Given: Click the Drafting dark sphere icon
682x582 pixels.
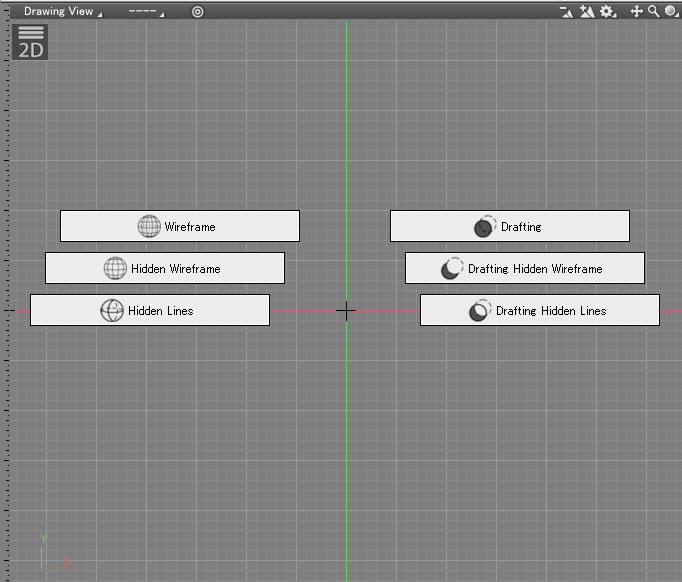Looking at the screenshot, I should 485,226.
